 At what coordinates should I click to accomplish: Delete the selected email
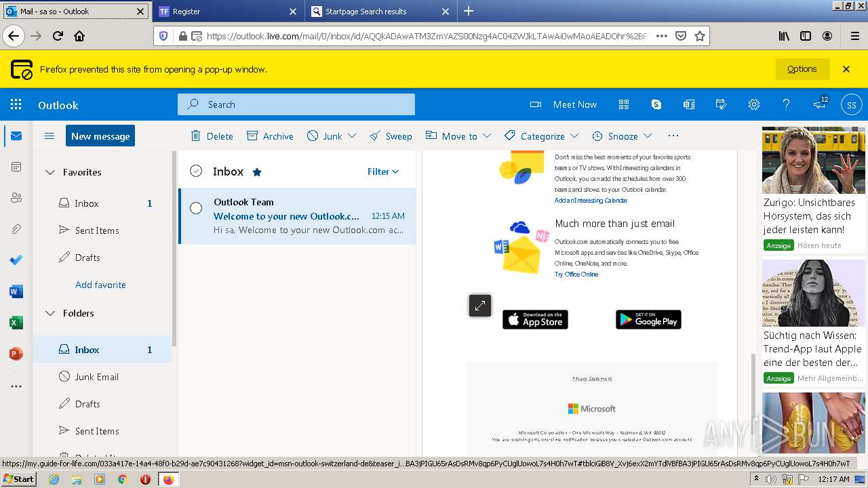pos(212,136)
